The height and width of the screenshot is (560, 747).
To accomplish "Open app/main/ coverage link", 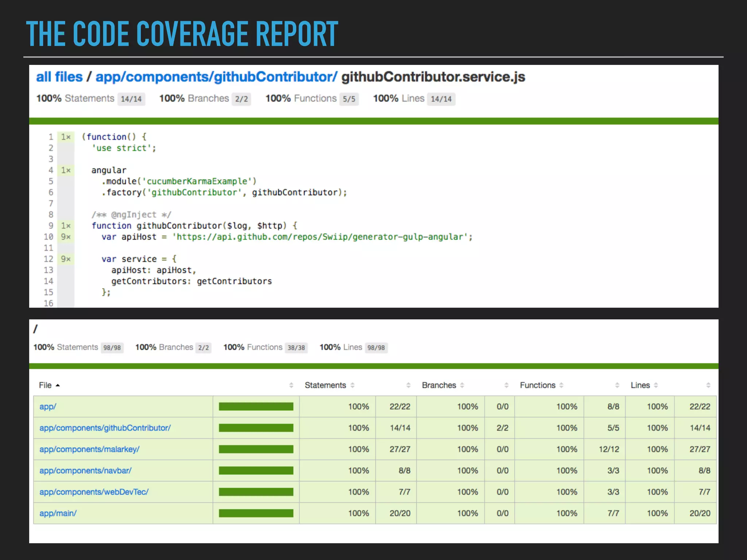I will pyautogui.click(x=58, y=513).
